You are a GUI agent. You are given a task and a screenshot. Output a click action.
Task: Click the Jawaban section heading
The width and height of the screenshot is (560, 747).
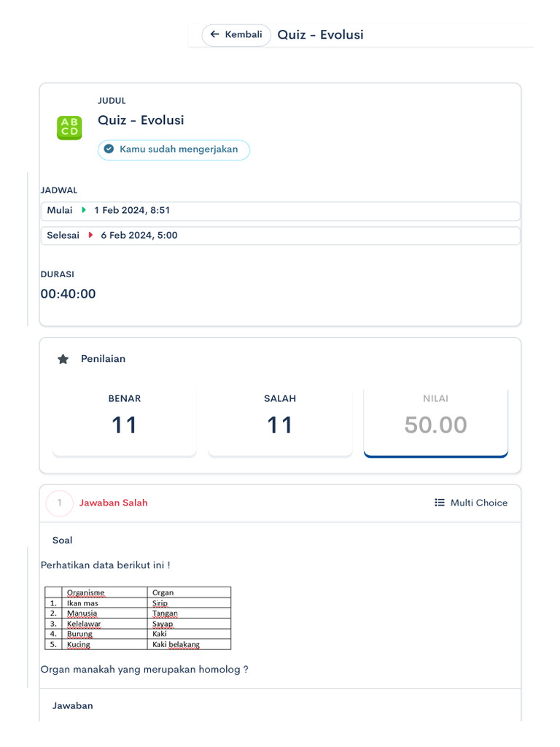pyautogui.click(x=73, y=705)
